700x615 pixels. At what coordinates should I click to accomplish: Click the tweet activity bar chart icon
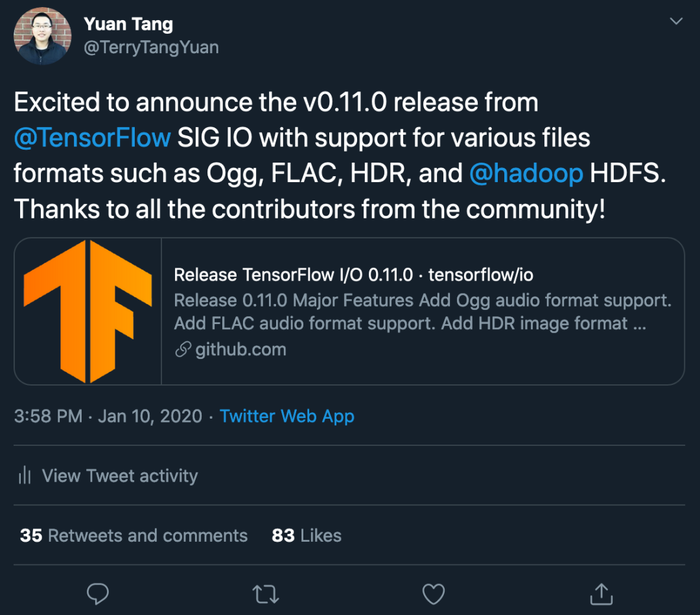tap(25, 475)
